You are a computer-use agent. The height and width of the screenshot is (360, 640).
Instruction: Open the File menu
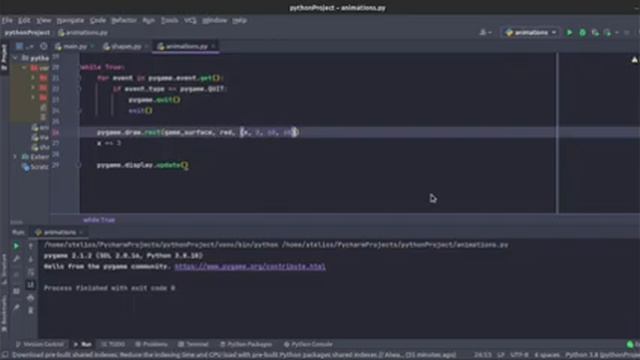(7, 20)
